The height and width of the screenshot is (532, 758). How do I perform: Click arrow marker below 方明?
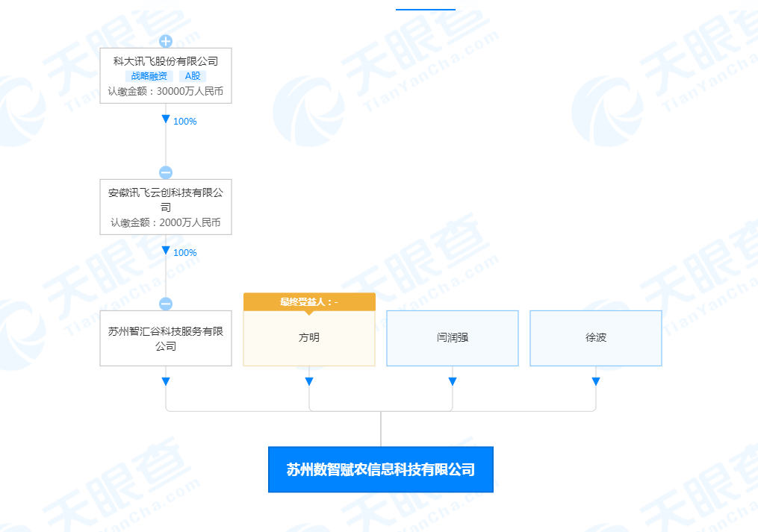309,382
